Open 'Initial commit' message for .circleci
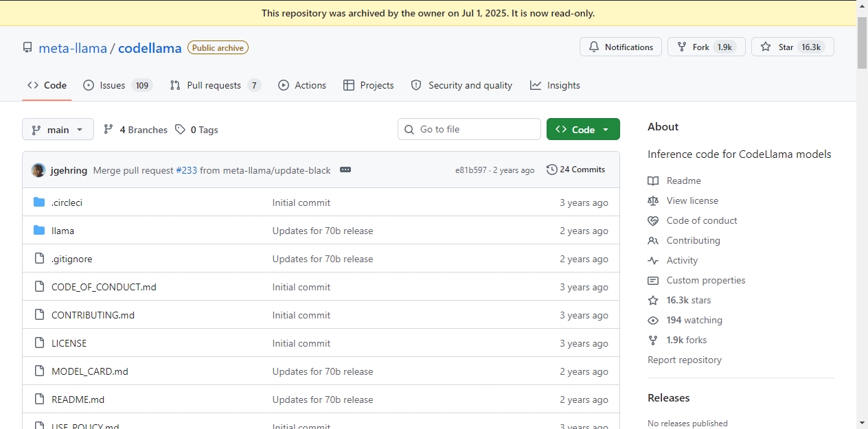The height and width of the screenshot is (429, 868). click(x=301, y=202)
